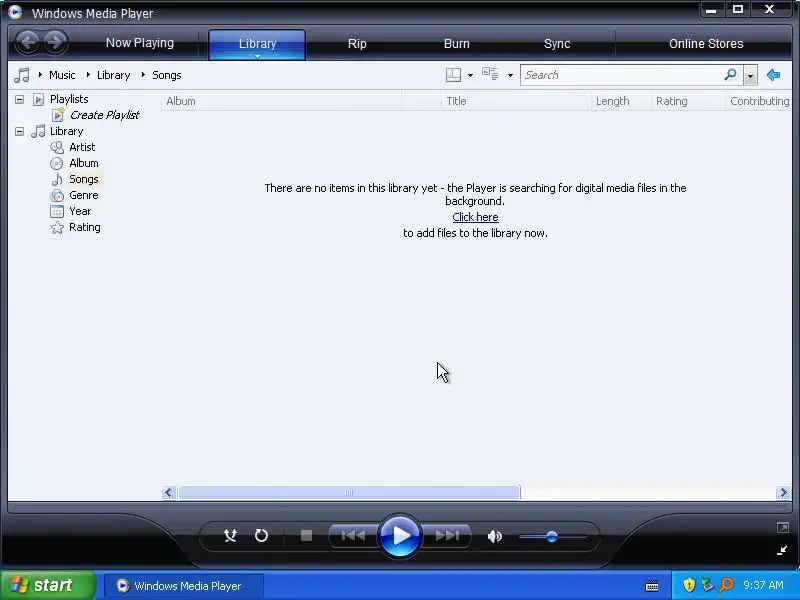Select Create Playlist
Screen dimensions: 800x600
tap(105, 115)
